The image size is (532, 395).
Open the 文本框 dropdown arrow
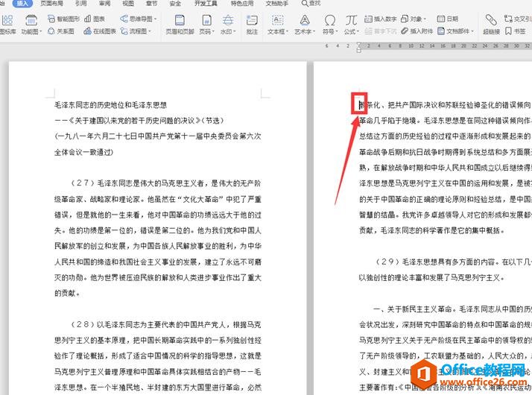point(287,32)
